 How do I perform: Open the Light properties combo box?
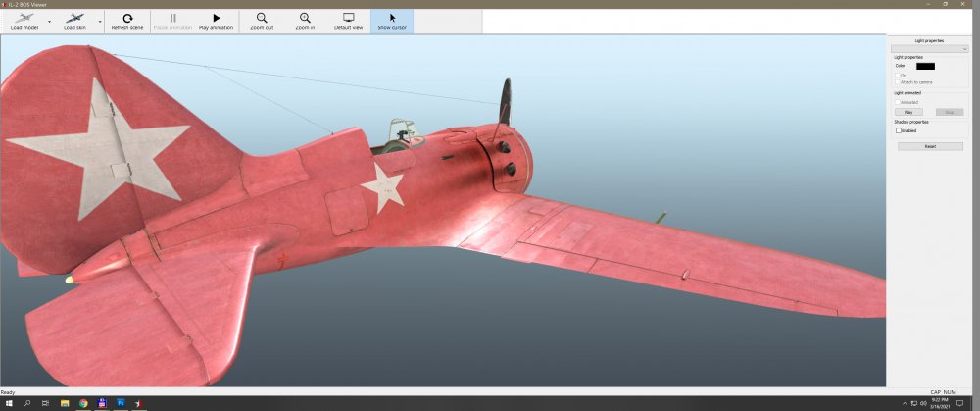click(x=929, y=48)
